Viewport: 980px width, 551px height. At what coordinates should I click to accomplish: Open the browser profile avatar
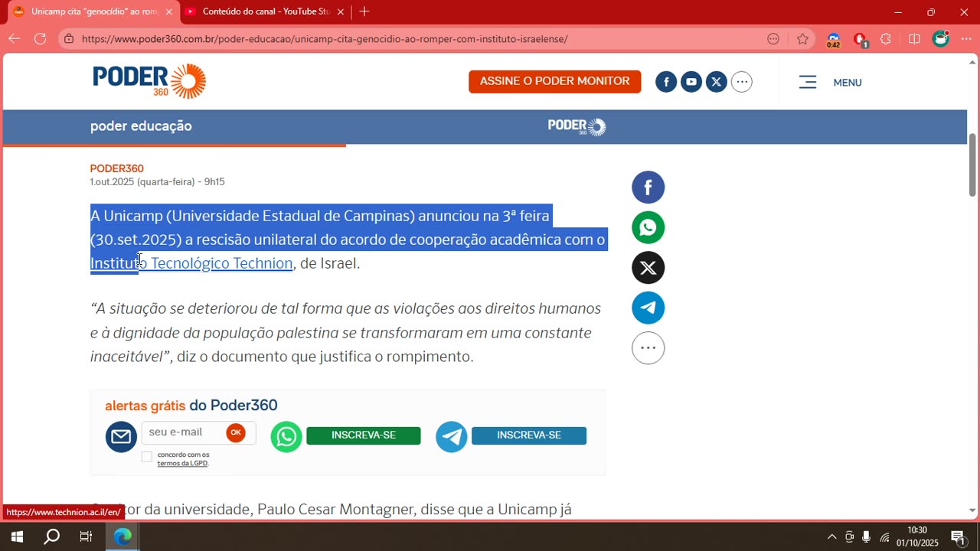point(941,38)
